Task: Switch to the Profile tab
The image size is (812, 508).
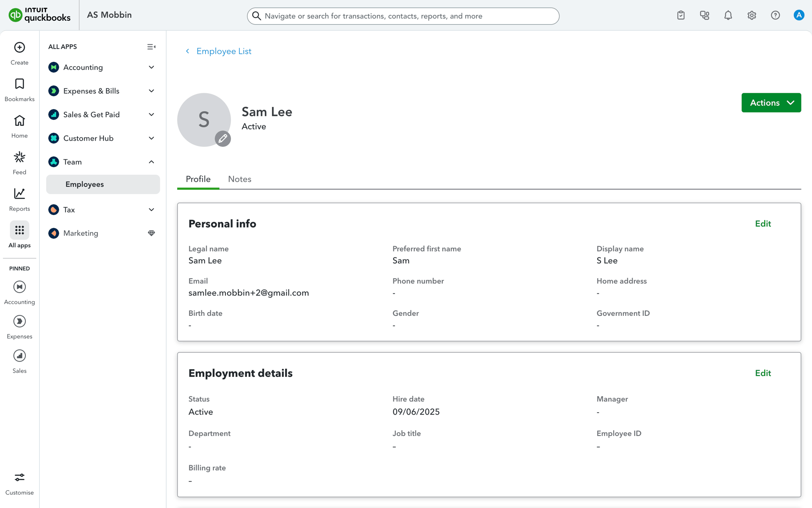Action: click(x=198, y=179)
